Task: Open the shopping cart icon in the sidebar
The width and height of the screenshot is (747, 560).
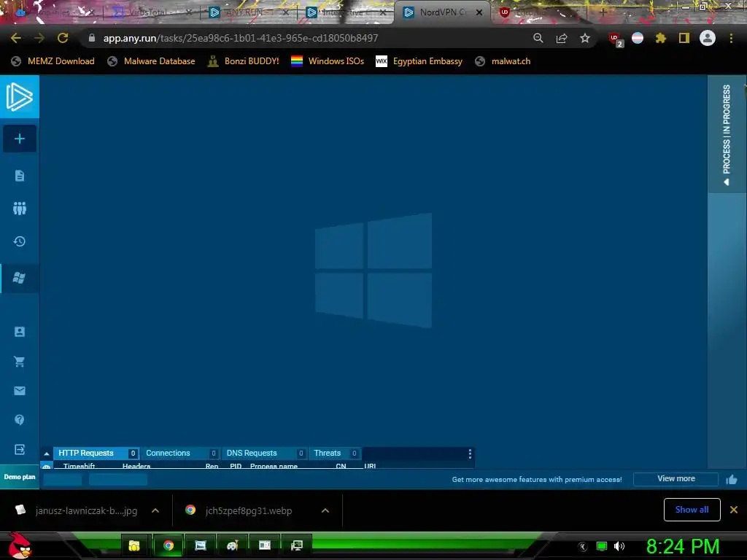Action: (x=20, y=362)
